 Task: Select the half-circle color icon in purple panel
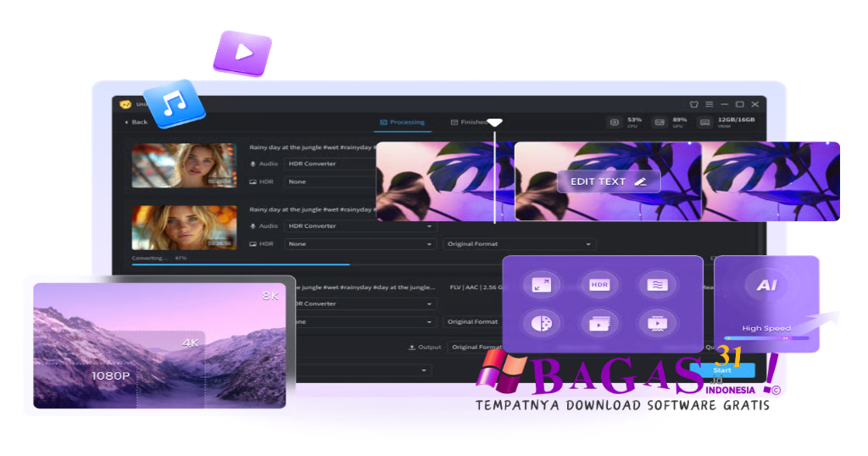click(542, 323)
